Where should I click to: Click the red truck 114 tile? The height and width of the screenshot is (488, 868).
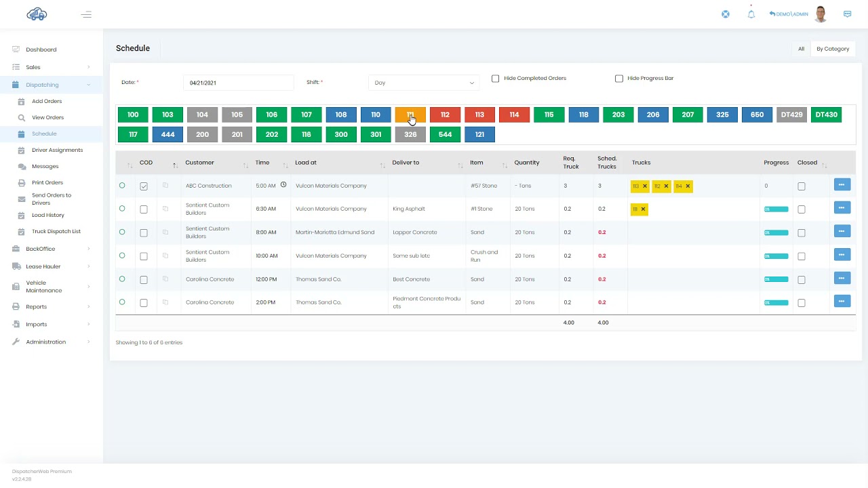click(x=514, y=115)
